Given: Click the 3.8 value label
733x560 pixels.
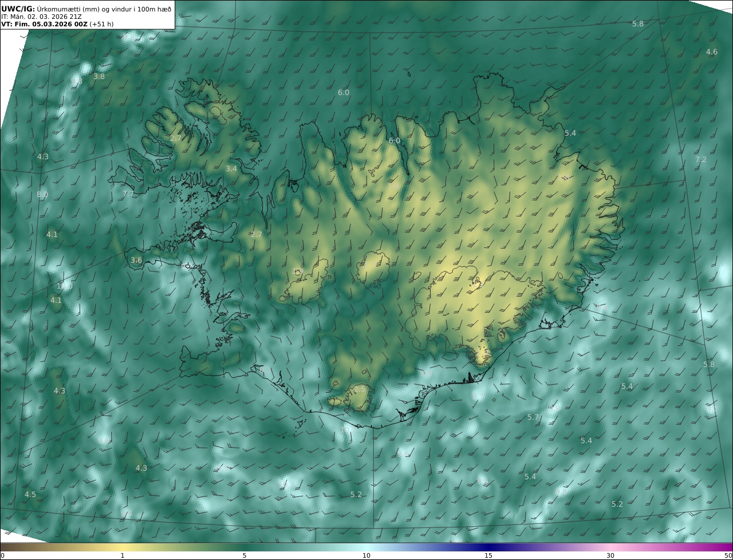Looking at the screenshot, I should coord(99,77).
